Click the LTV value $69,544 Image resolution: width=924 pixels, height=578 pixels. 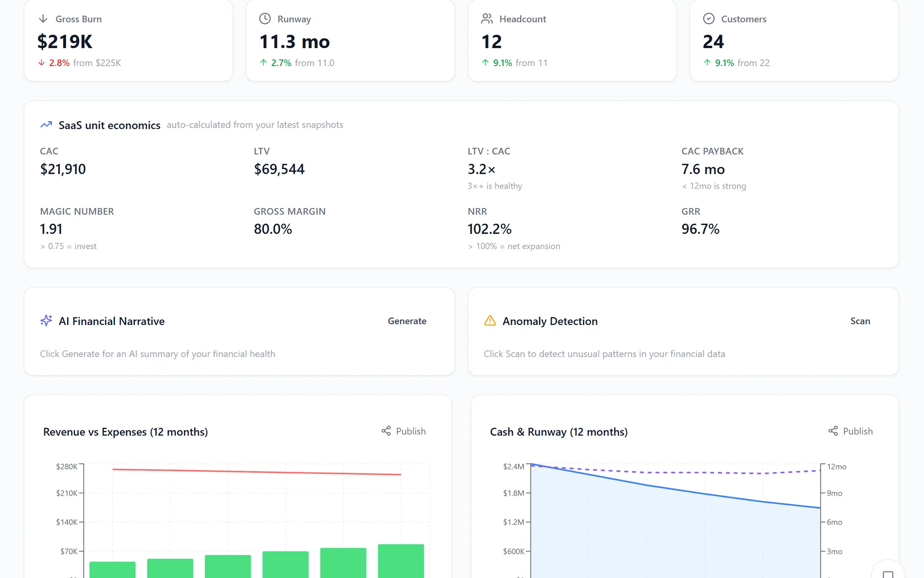(280, 169)
